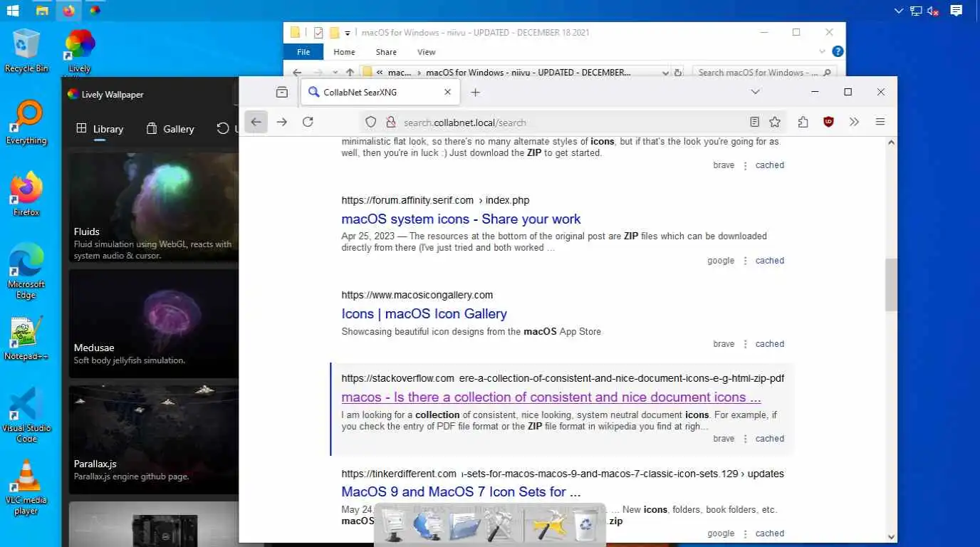The width and height of the screenshot is (980, 547).
Task: Show more Firefox toolbar tools
Action: 854,122
